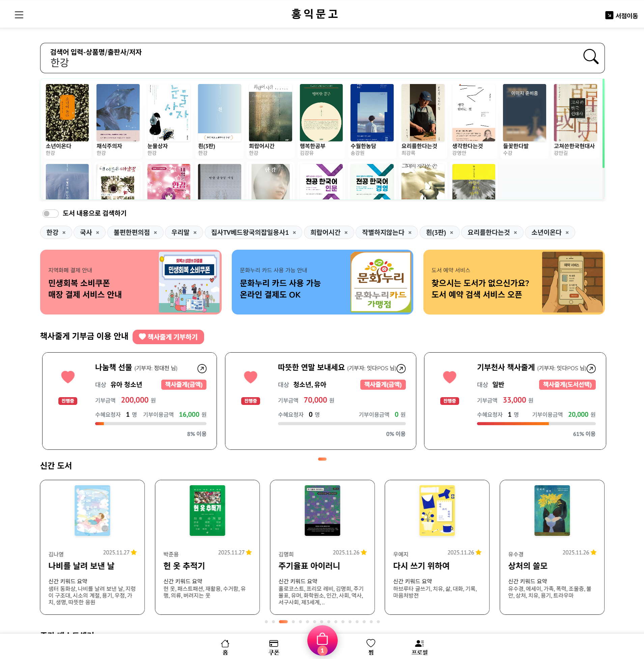Click the 서점이동 arrow icon
This screenshot has height=659, width=644.
(x=609, y=16)
